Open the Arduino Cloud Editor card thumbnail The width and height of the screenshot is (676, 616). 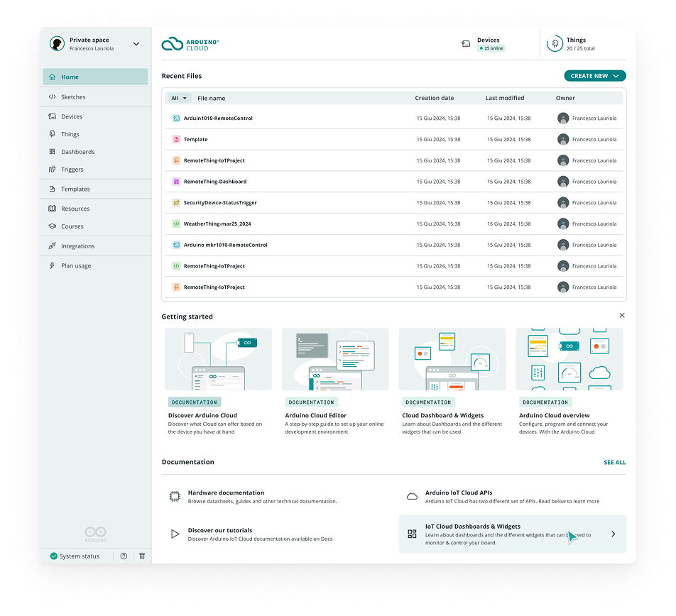(x=335, y=359)
